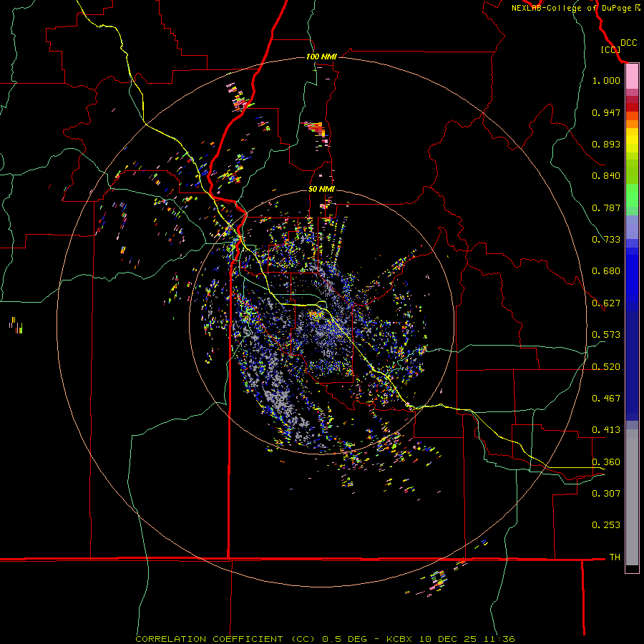The image size is (644, 644).
Task: Select the 0.360 legend value
Action: tap(606, 462)
